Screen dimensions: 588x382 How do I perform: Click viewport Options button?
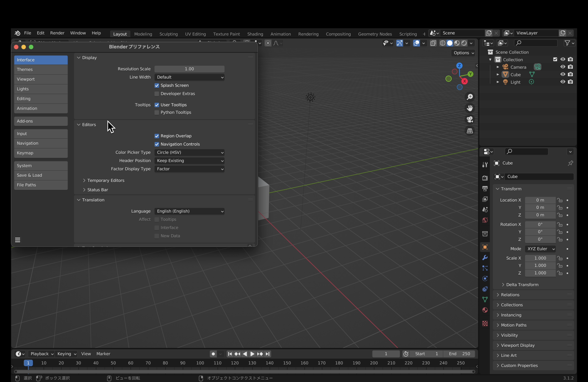[464, 53]
